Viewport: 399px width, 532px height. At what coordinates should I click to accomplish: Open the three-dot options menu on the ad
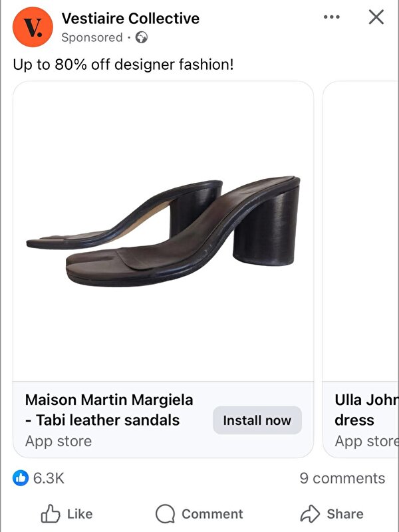tap(331, 17)
